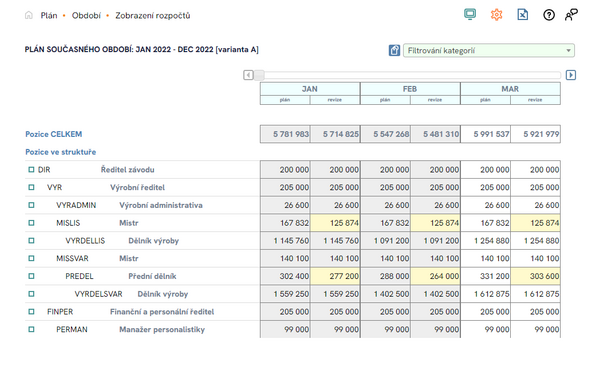This screenshot has width=600, height=378.
Task: Open the green monitor display icon
Action: 470,15
